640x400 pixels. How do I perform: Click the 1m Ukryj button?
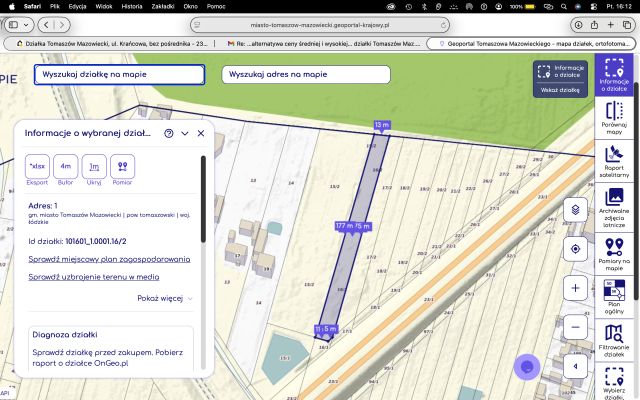click(x=94, y=167)
